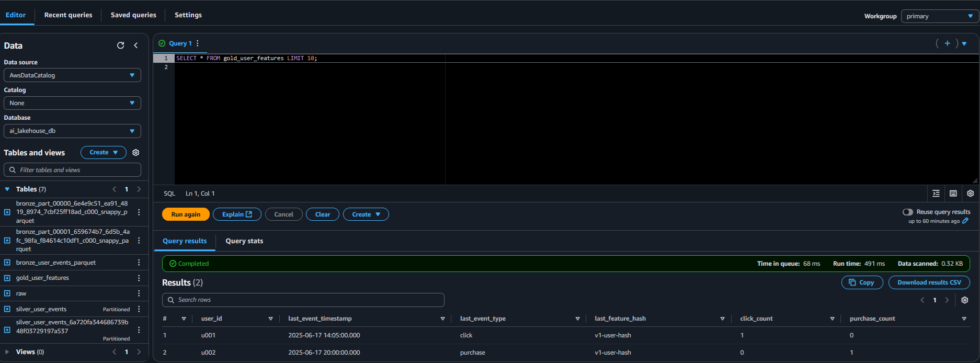Screen dimensions: 980x363
Task: Sort by last_event_timestamp column
Action: click(x=442, y=319)
